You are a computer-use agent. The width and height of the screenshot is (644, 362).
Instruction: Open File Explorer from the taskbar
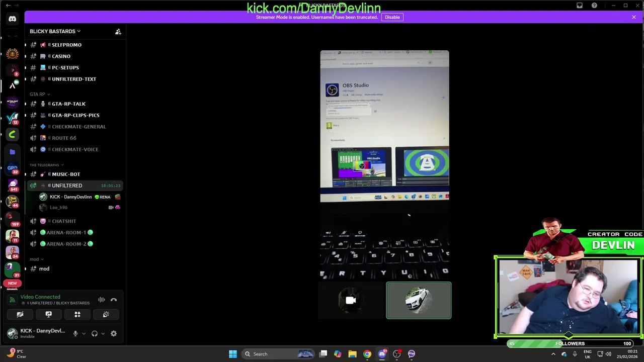click(352, 354)
